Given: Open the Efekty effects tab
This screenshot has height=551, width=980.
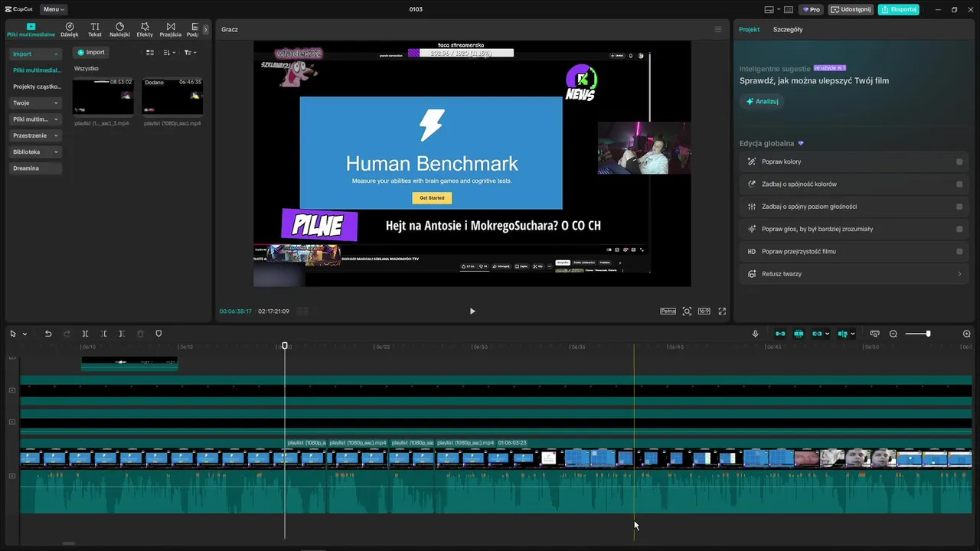Looking at the screenshot, I should 145,30.
